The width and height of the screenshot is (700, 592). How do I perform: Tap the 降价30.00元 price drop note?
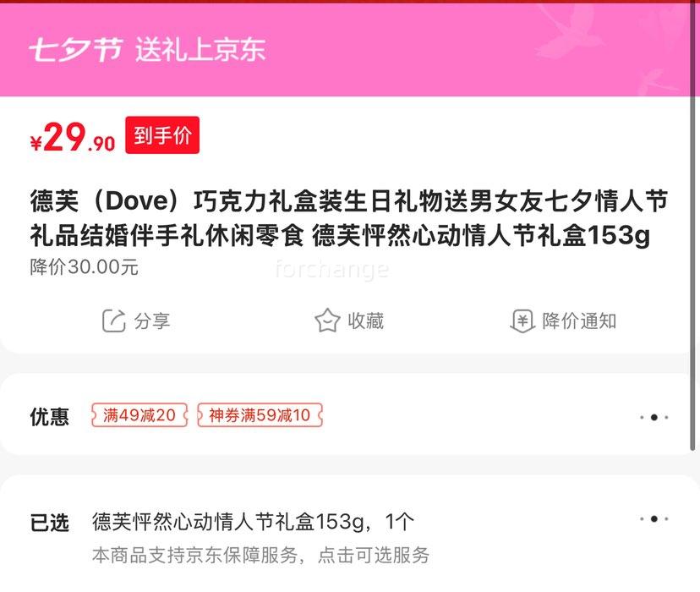[x=85, y=267]
